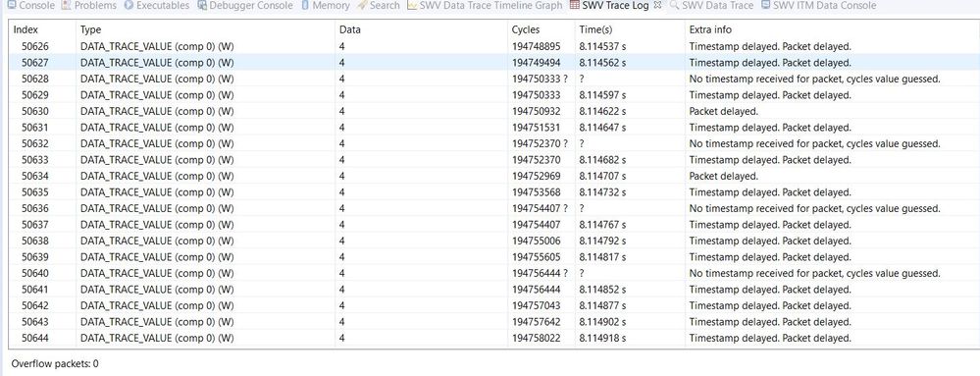The image size is (980, 376).
Task: Click guessed cycles value 194750333 ?
Action: coord(540,79)
